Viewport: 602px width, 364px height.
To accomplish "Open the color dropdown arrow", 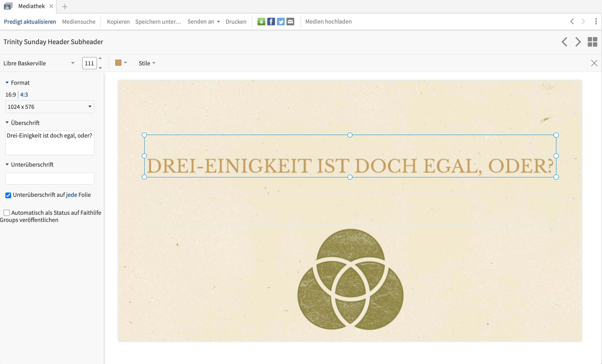I will coord(126,63).
